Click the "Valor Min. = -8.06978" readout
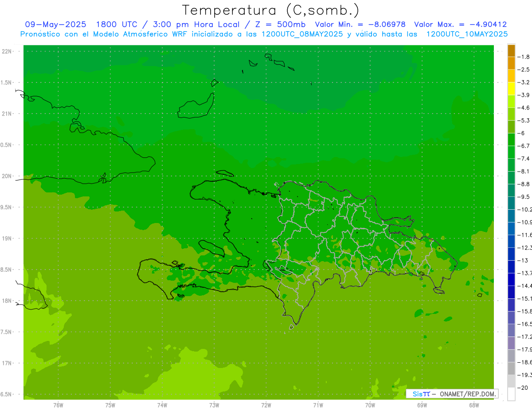Image resolution: width=532 pixels, height=411 pixels. [x=360, y=25]
